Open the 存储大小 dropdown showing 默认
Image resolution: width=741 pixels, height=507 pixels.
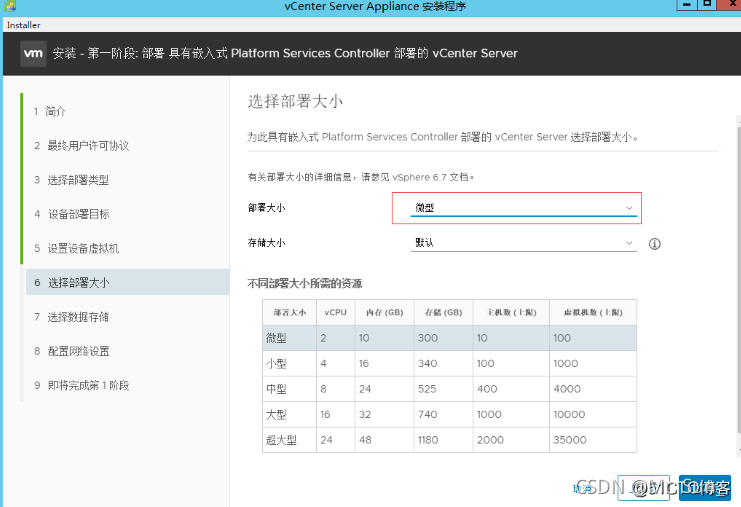click(x=524, y=243)
